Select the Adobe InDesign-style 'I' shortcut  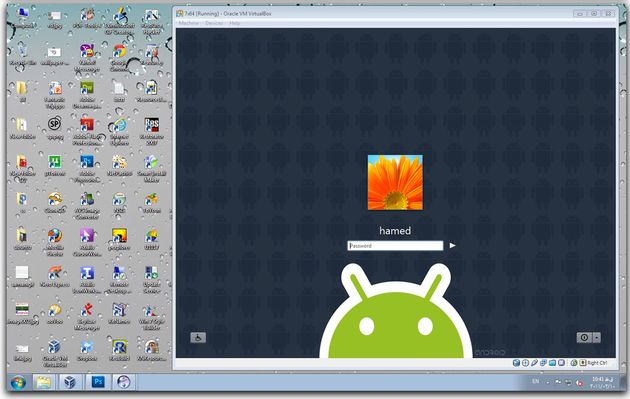pos(87,279)
